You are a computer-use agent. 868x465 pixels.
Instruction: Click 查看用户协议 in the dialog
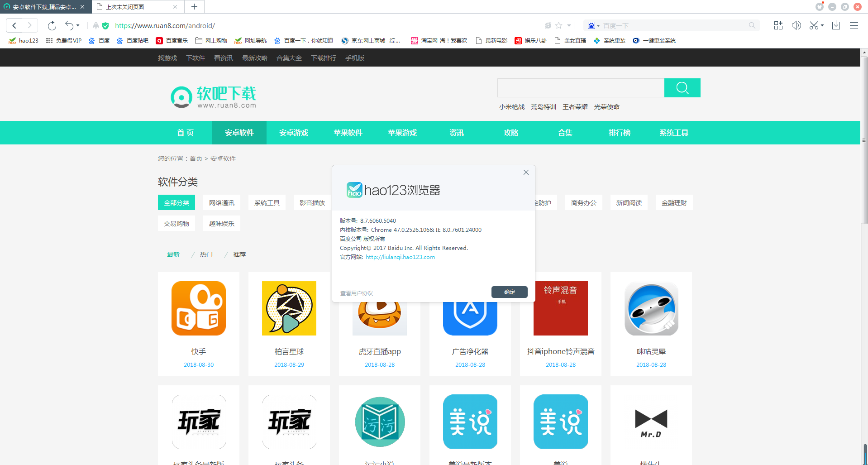coord(357,293)
